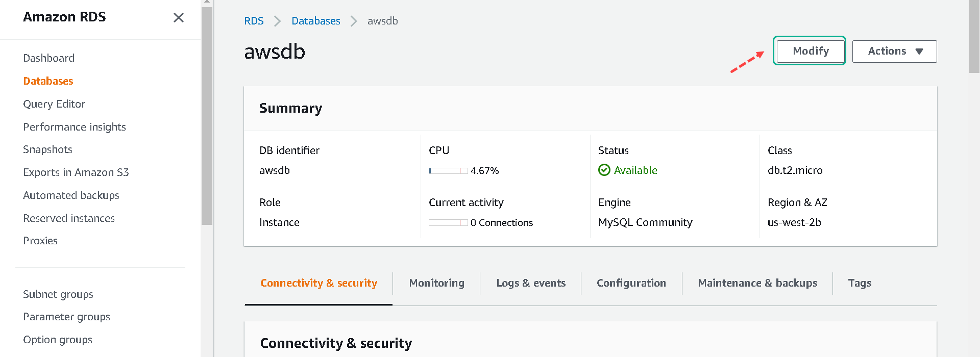Screen dimensions: 980x357
Task: Open Automated backups
Action: 71,195
